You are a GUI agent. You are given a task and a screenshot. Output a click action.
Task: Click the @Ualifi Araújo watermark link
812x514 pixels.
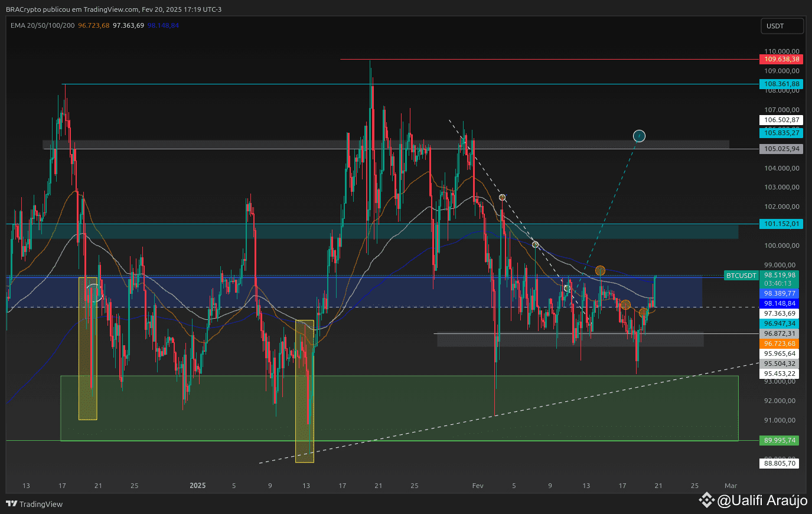click(x=762, y=500)
